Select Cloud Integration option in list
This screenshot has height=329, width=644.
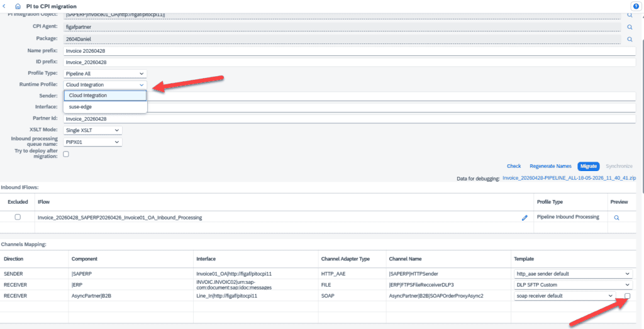tap(105, 95)
